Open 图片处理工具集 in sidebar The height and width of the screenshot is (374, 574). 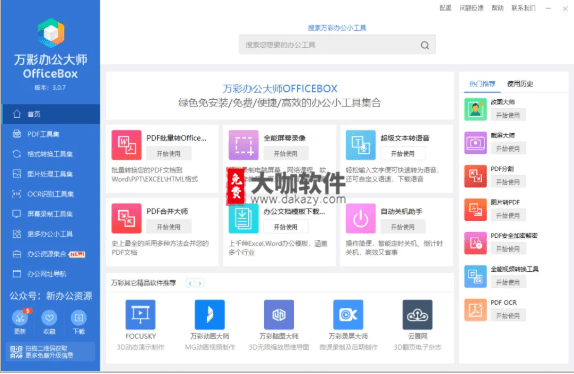(x=50, y=174)
